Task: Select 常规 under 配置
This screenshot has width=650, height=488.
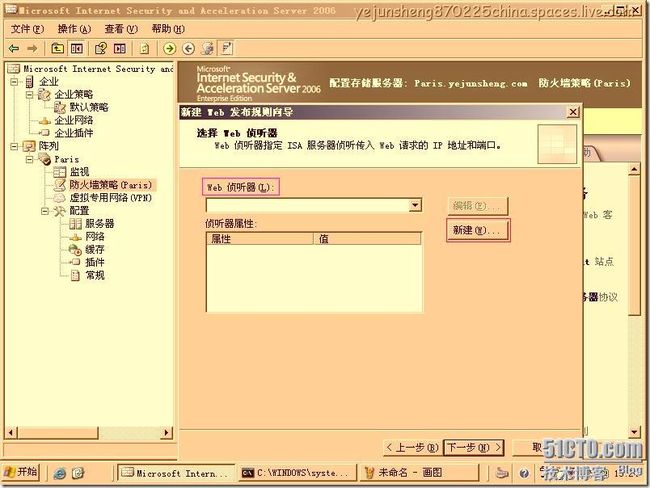Action: coord(95,275)
